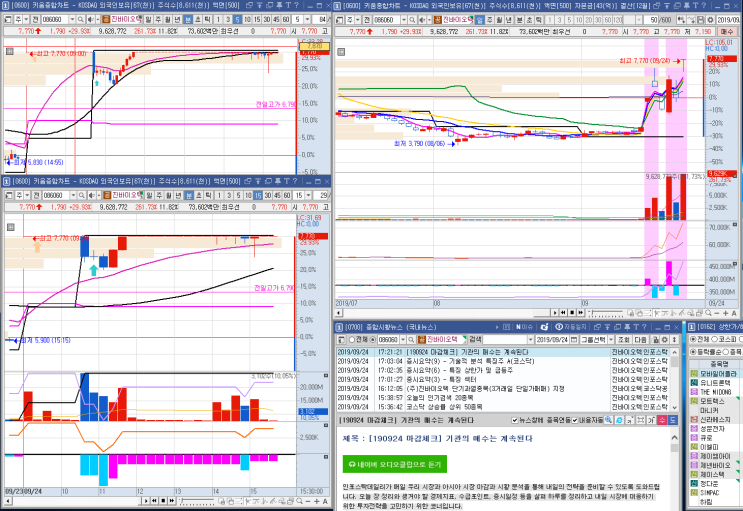This screenshot has width=743, height=511.
Task: Open news 증시요약(6) - 특징 상한가 및 급등주
Action: [460, 370]
